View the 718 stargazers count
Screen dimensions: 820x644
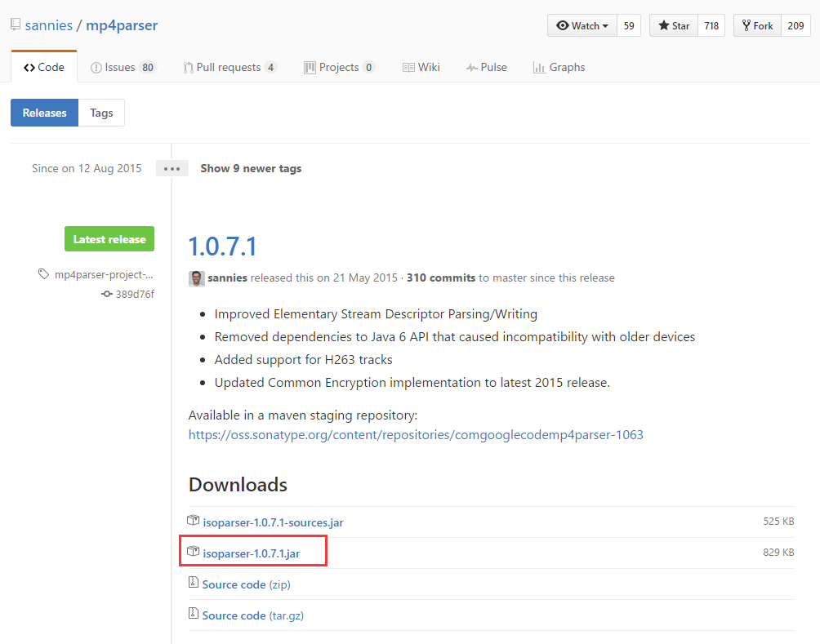(711, 25)
